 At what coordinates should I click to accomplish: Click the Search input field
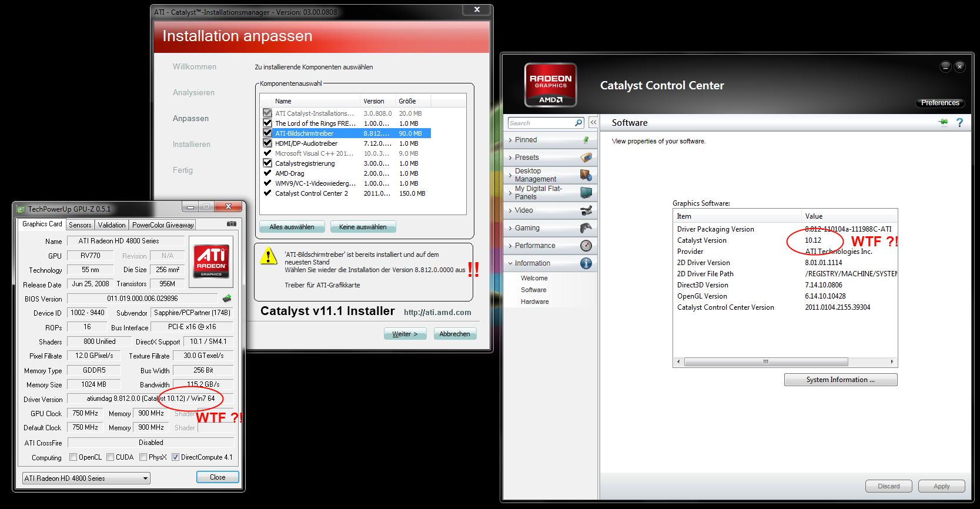coord(541,123)
